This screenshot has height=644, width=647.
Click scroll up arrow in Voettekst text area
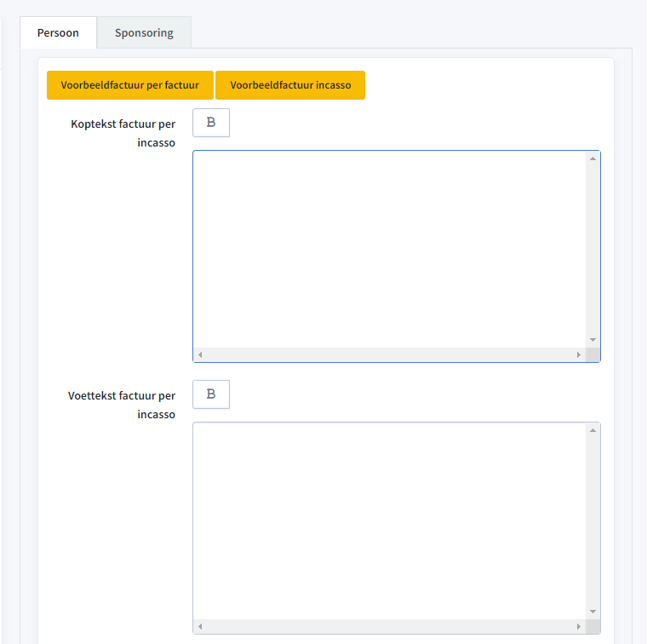tap(593, 430)
